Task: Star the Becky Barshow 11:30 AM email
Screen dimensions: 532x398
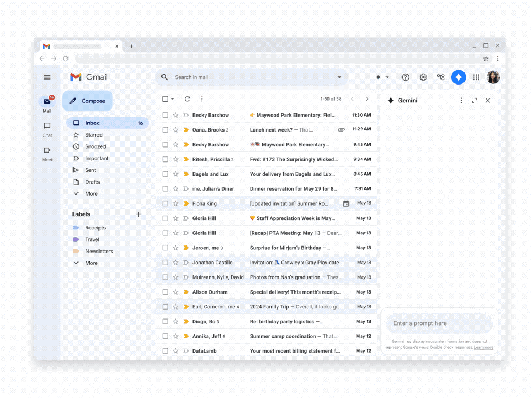Action: 175,115
